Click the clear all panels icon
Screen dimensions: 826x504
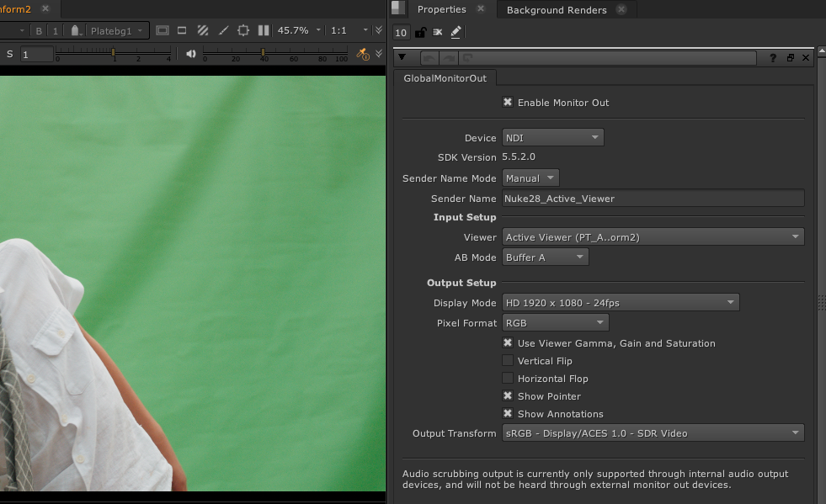[437, 33]
